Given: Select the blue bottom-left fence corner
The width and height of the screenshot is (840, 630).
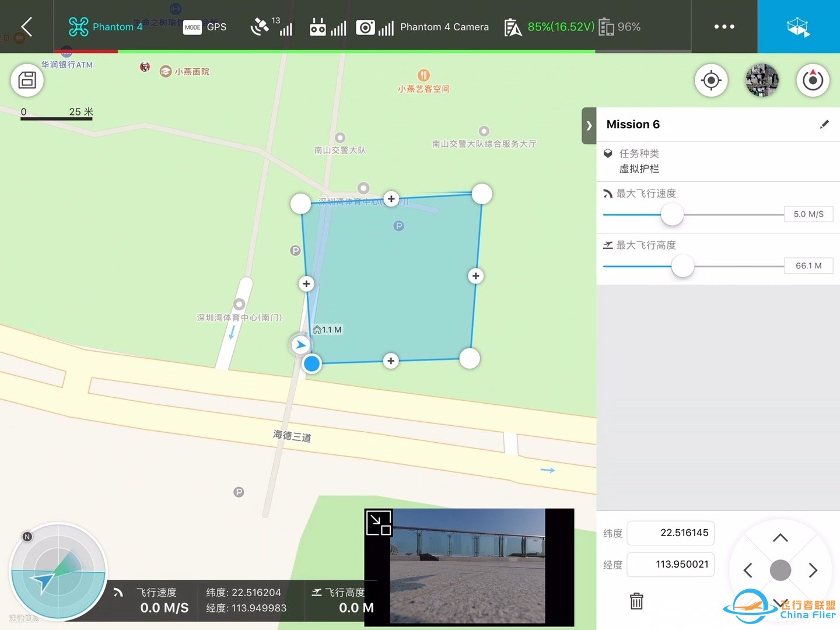Looking at the screenshot, I should point(312,363).
